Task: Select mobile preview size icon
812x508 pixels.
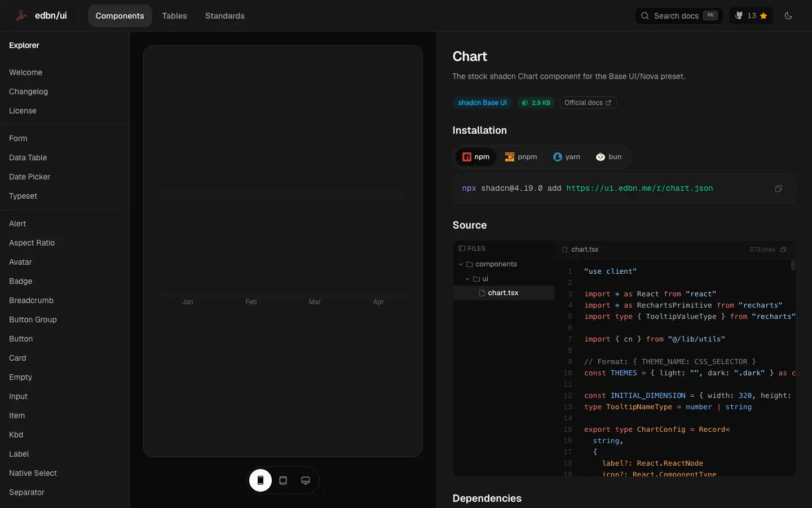Action: point(261,480)
